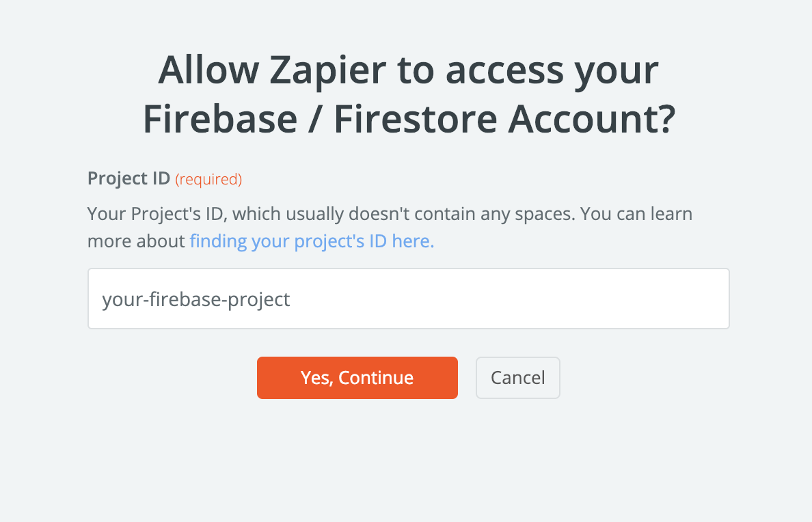Follow the blue project's ID help link

312,241
